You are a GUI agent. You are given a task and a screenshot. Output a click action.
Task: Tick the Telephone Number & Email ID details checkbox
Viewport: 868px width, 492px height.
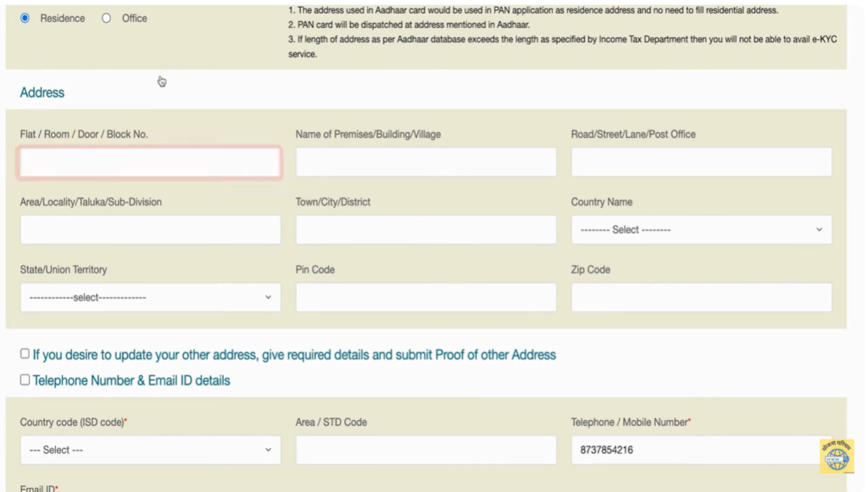click(25, 380)
